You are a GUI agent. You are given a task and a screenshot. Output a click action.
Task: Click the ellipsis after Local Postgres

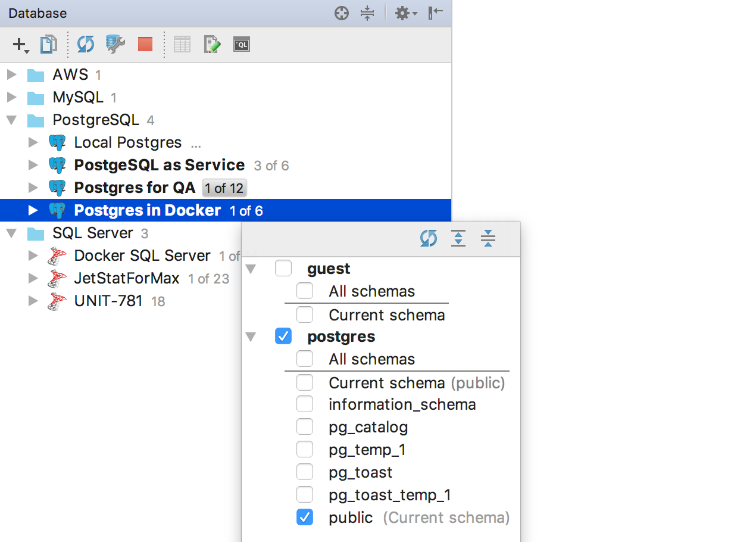point(196,144)
